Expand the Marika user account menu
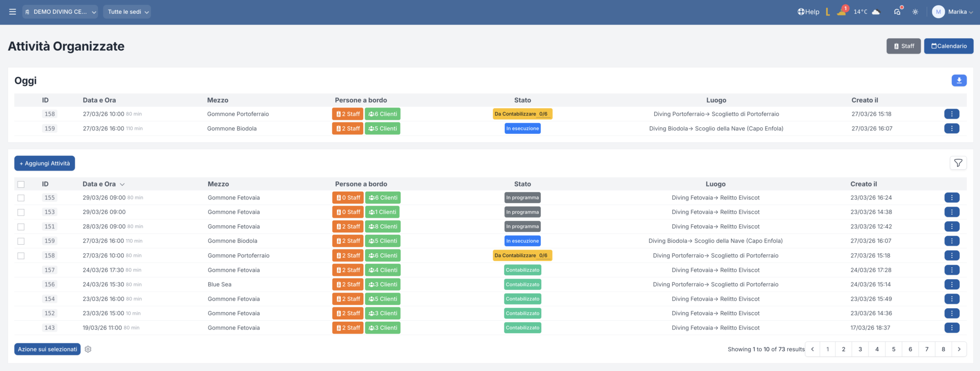 [x=953, y=12]
